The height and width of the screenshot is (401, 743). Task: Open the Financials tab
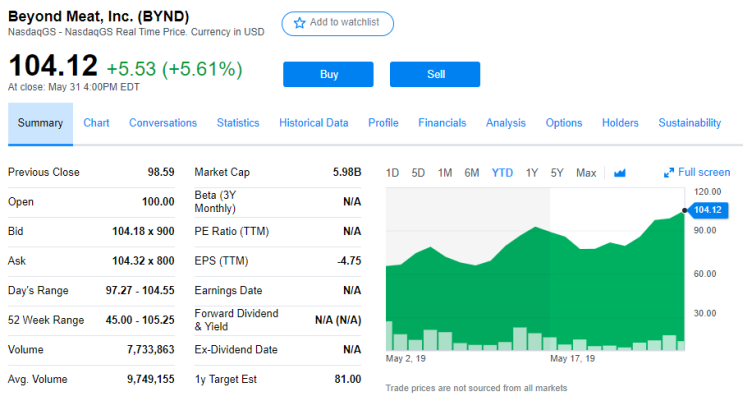pos(442,123)
